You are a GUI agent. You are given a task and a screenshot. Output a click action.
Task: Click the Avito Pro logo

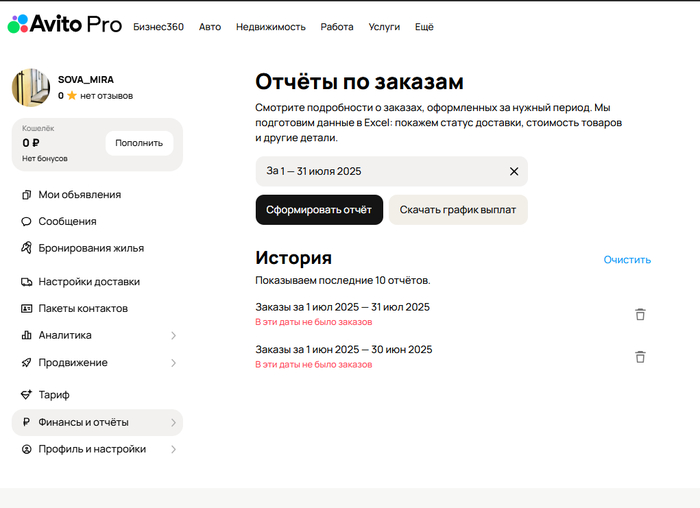(64, 25)
